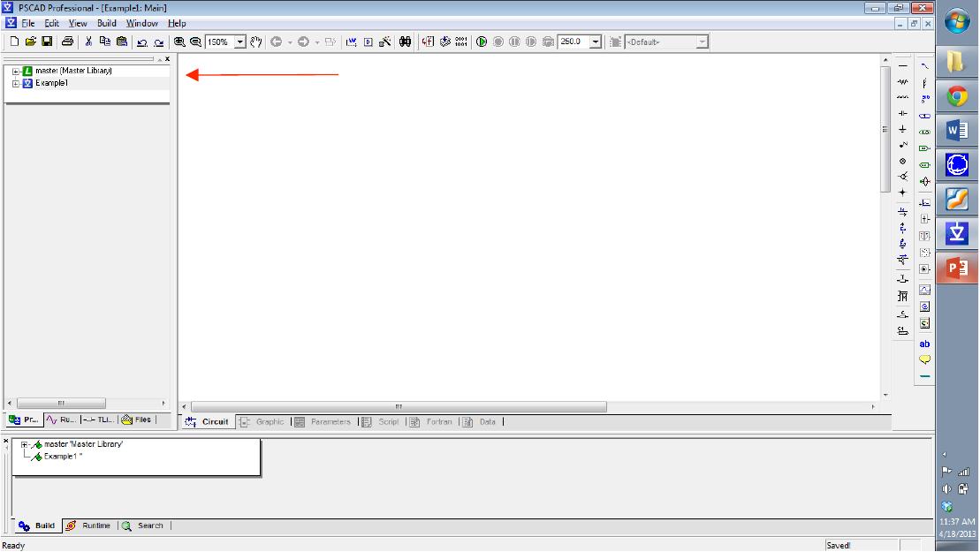This screenshot has height=552, width=980.
Task: Switch to the Files workspace tab
Action: tap(137, 420)
